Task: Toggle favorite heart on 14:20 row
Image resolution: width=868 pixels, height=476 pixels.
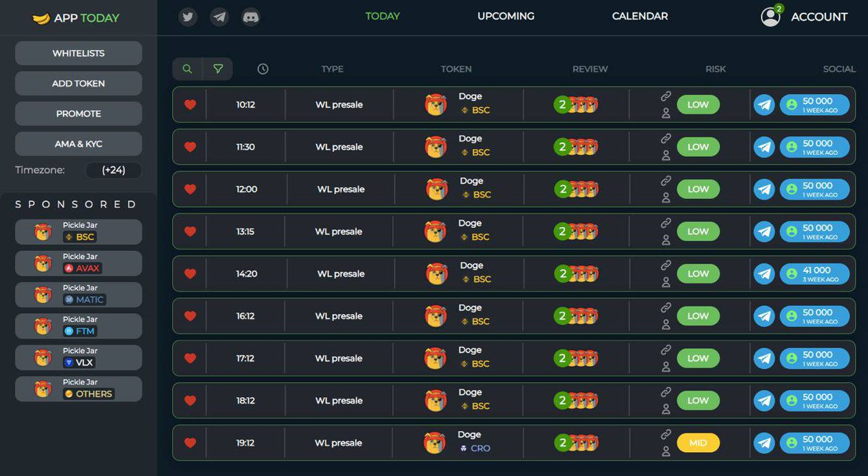Action: (x=190, y=274)
